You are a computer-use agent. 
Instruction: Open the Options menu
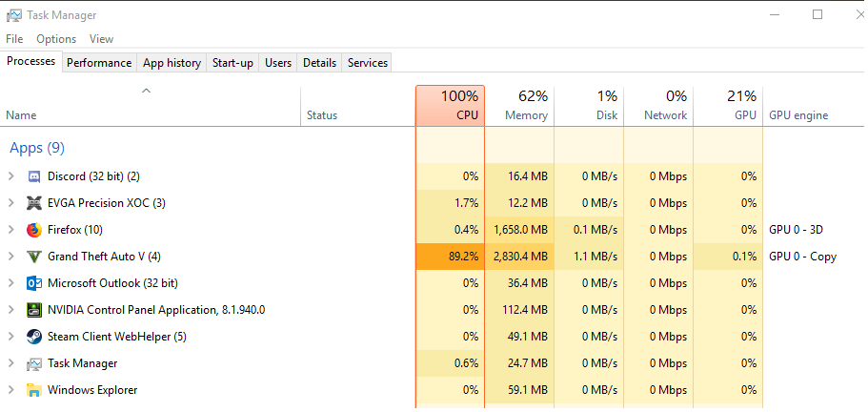click(56, 39)
